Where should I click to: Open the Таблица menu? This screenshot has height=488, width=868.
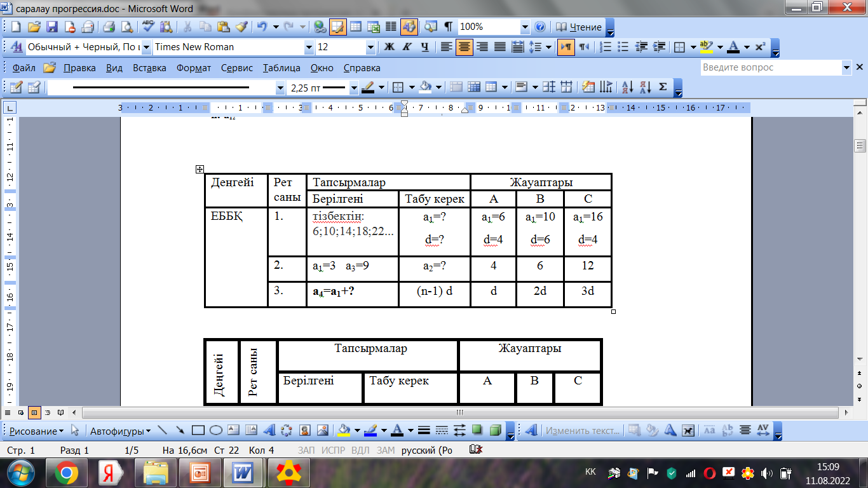coord(281,68)
